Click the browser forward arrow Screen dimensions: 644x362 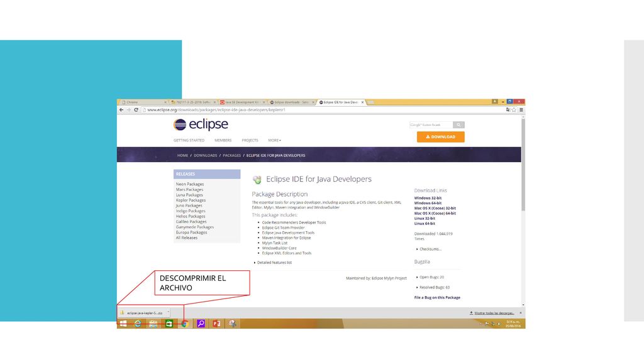click(128, 110)
